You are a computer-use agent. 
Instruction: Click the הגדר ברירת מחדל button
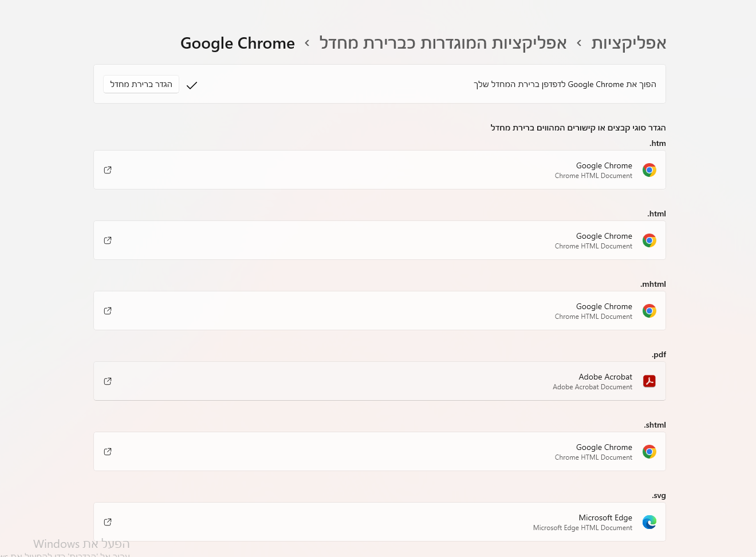141,84
